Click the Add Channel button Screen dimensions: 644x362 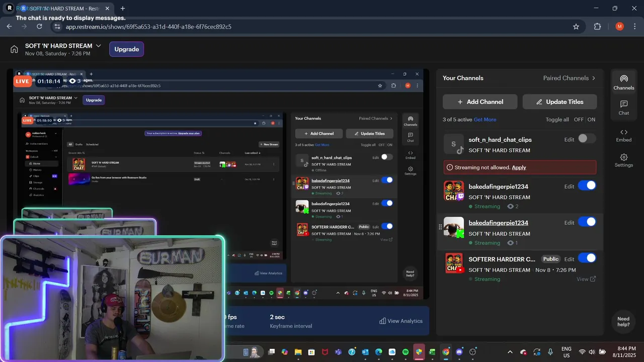480,102
